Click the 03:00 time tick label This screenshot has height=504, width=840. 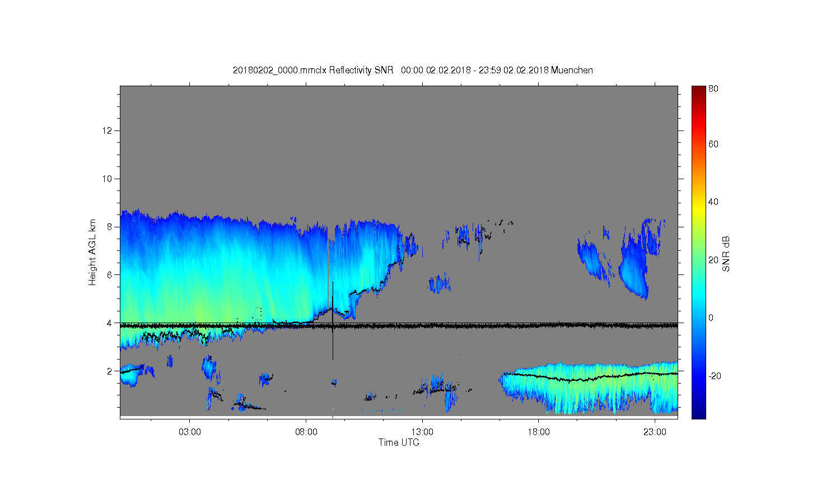click(x=190, y=432)
